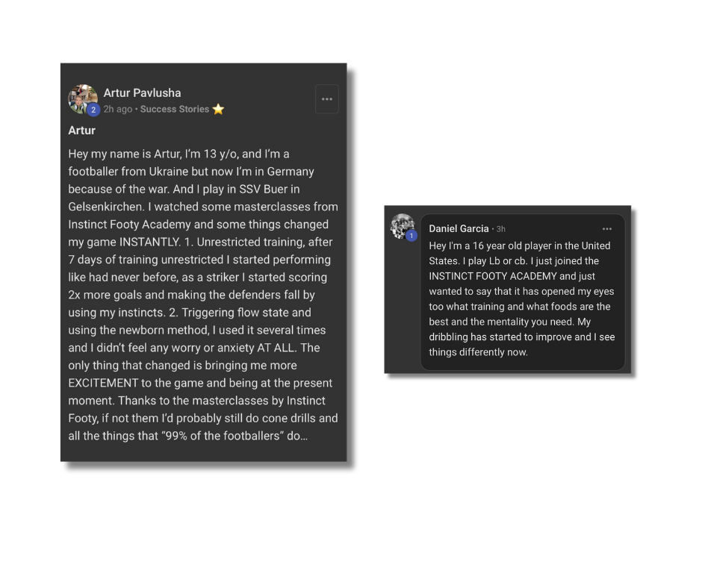The image size is (702, 588).
Task: Click "INSTINCT FOOTY ACADEMY" in Daniel's comment
Action: (493, 276)
